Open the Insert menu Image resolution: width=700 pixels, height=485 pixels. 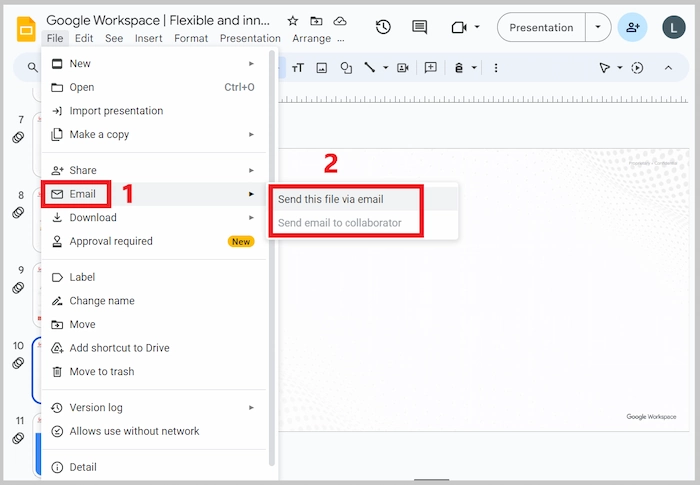click(149, 38)
